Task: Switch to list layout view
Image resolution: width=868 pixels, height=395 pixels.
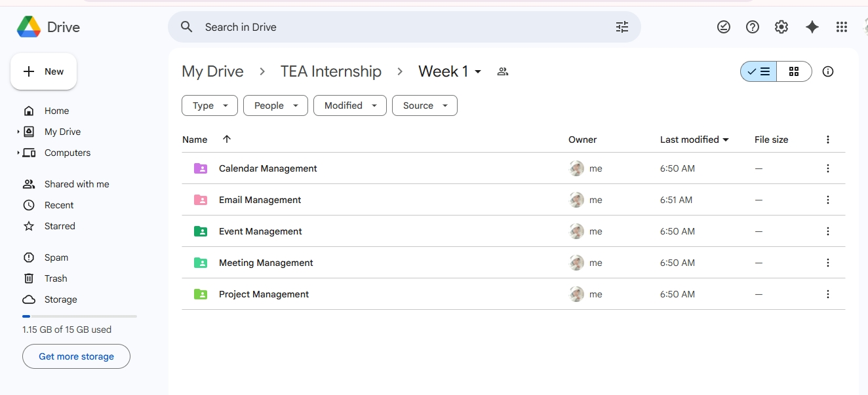Action: 759,71
